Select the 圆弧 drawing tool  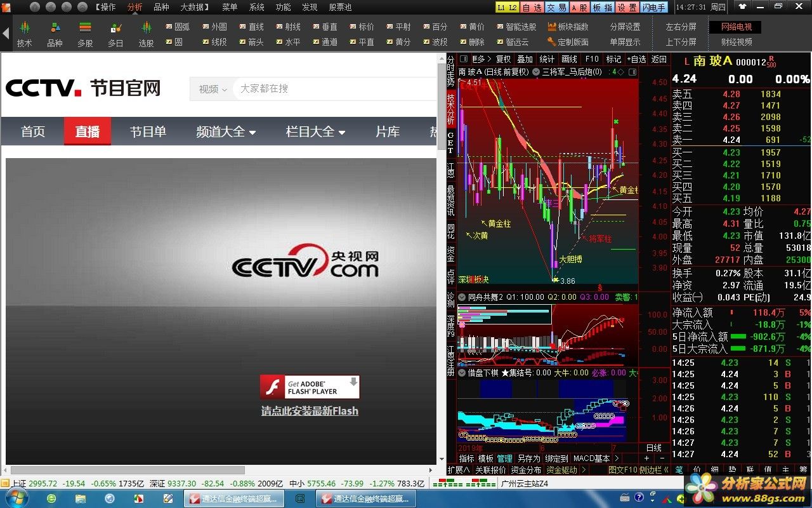tap(178, 27)
